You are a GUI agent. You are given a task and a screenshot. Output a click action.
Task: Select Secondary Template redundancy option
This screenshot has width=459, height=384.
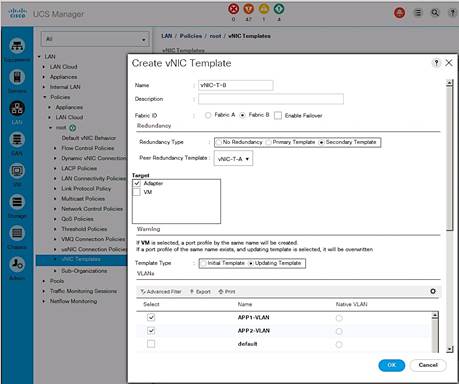[321, 142]
